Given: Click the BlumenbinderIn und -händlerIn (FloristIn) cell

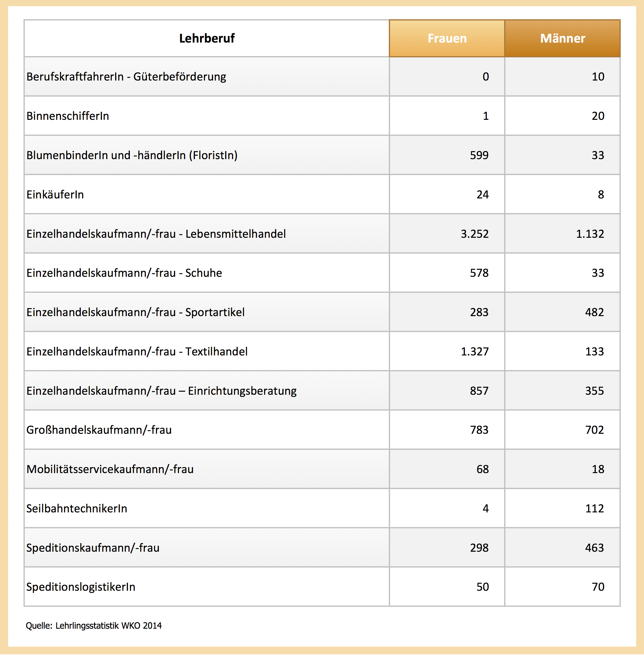Looking at the screenshot, I should [132, 155].
